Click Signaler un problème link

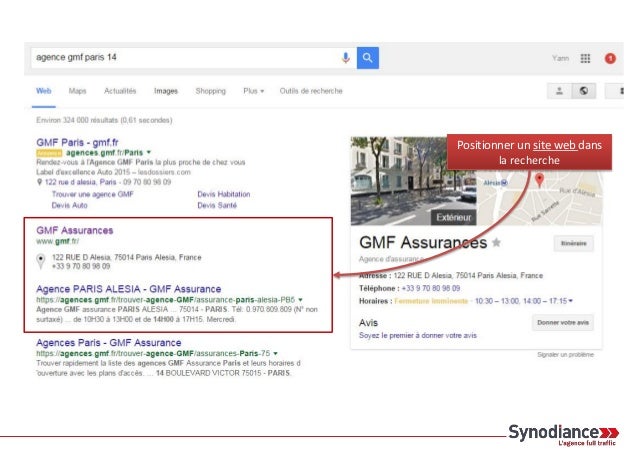[565, 354]
